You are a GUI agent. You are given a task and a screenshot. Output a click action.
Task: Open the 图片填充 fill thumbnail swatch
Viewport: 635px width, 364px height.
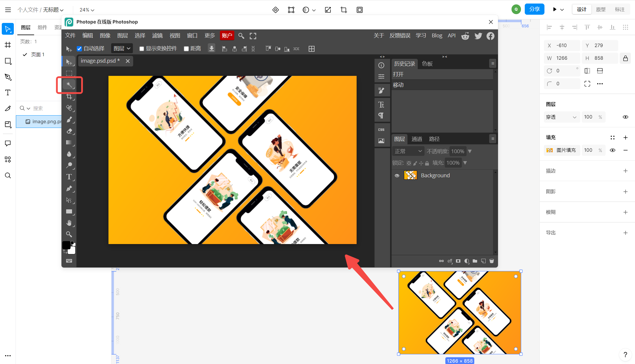click(549, 150)
